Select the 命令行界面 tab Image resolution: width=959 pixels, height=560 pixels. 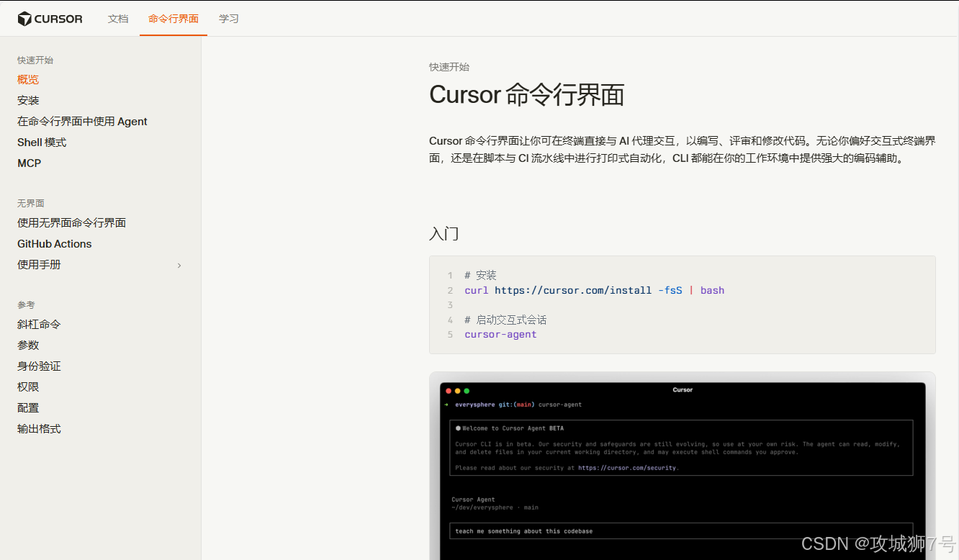click(174, 19)
